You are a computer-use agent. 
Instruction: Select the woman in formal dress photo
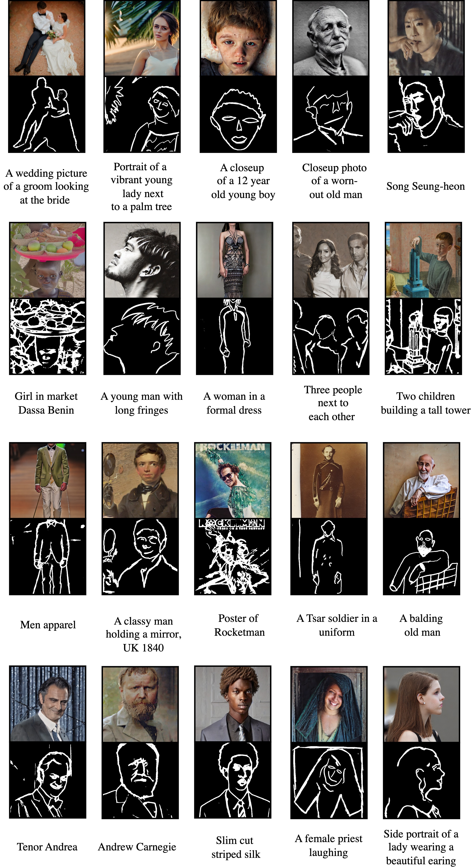coord(235,260)
